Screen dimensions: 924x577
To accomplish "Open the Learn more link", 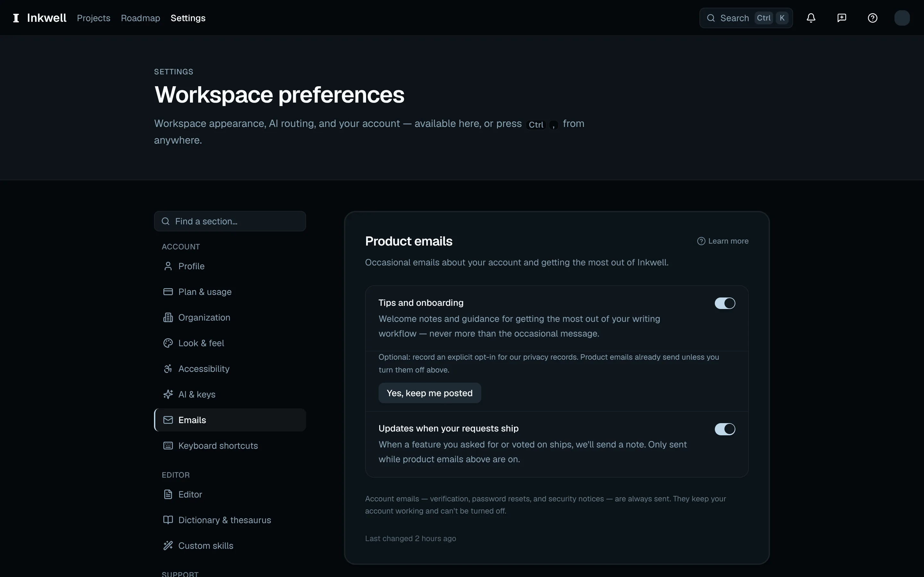I will point(723,241).
